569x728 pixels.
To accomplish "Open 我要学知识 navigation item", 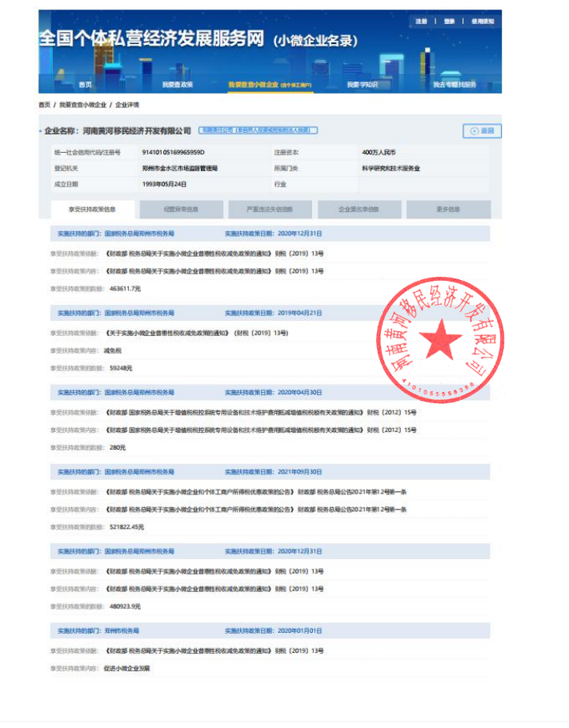I will point(363,85).
